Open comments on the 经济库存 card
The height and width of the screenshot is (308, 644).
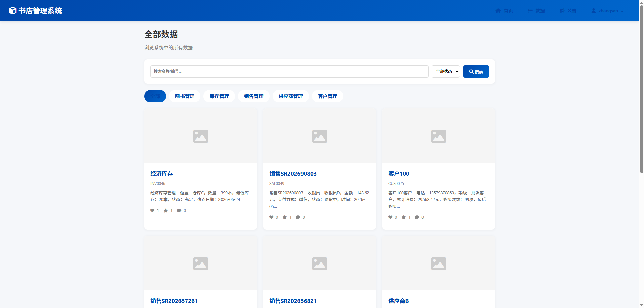(179, 211)
